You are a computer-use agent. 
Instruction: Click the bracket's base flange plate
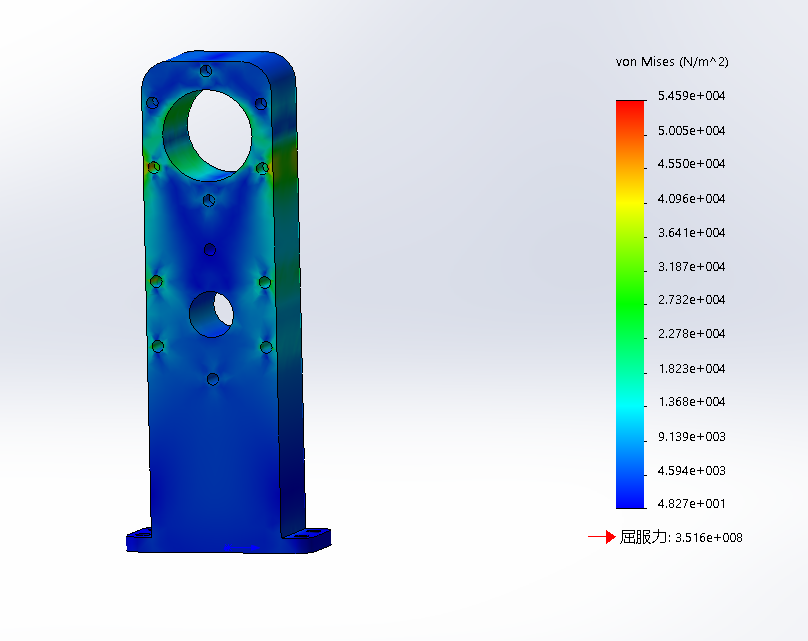(x=228, y=541)
